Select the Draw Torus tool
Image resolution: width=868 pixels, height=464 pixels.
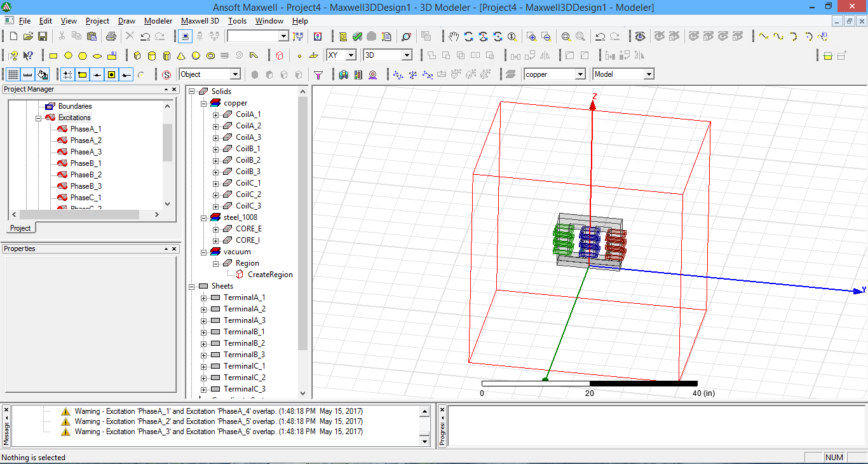pyautogui.click(x=210, y=55)
